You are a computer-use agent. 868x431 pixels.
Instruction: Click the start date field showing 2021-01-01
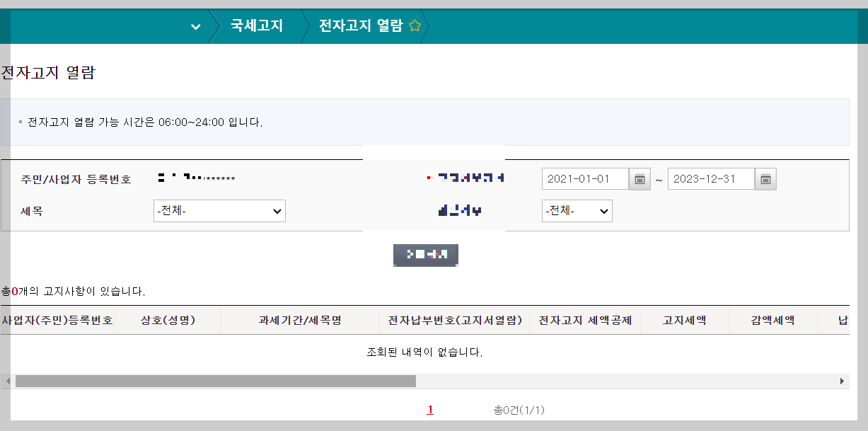584,178
